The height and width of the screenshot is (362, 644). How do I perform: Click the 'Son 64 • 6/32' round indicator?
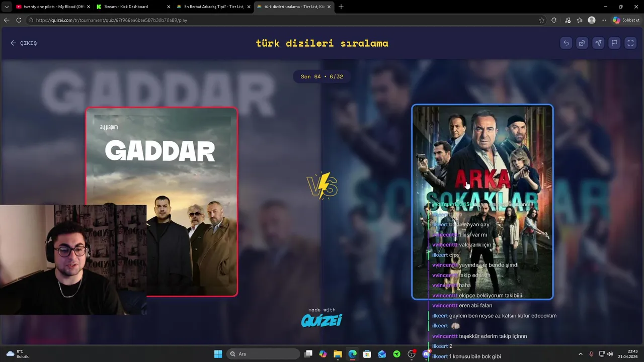click(x=322, y=76)
